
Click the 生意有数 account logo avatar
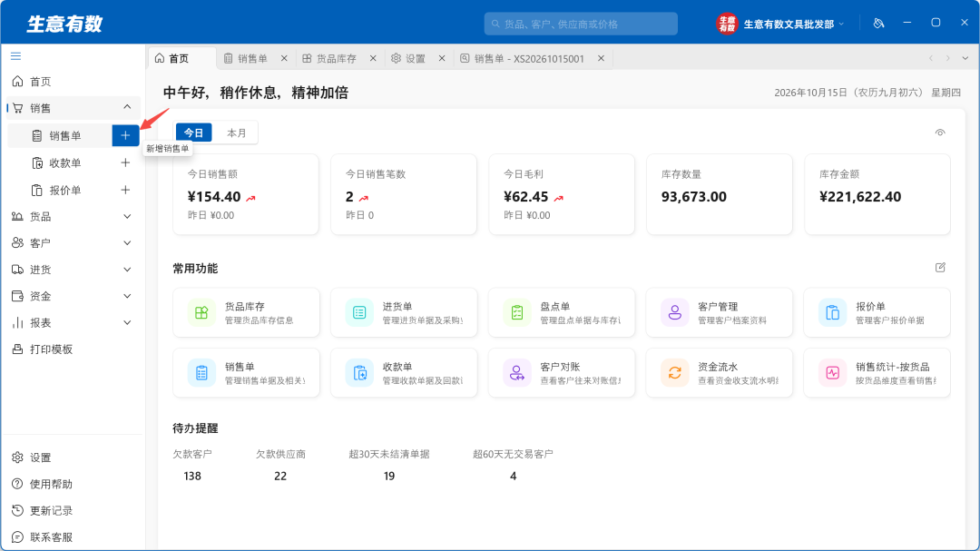(x=727, y=24)
